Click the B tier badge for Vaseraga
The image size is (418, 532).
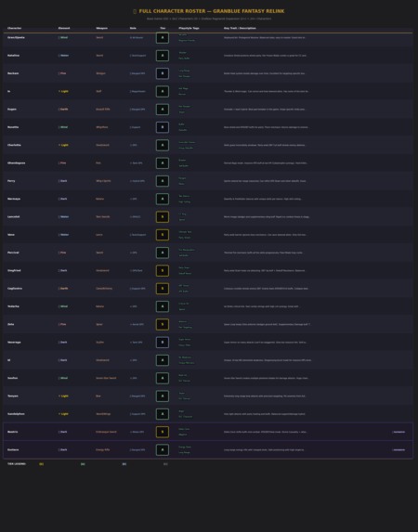tap(163, 343)
